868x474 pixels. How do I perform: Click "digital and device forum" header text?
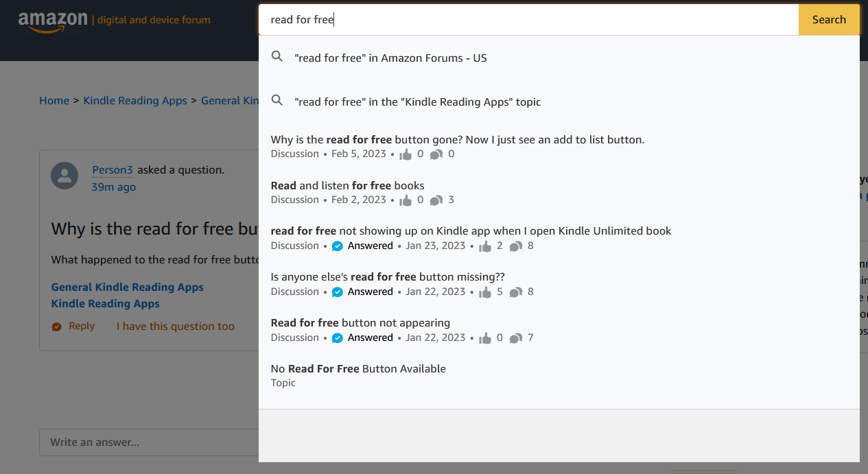[154, 20]
